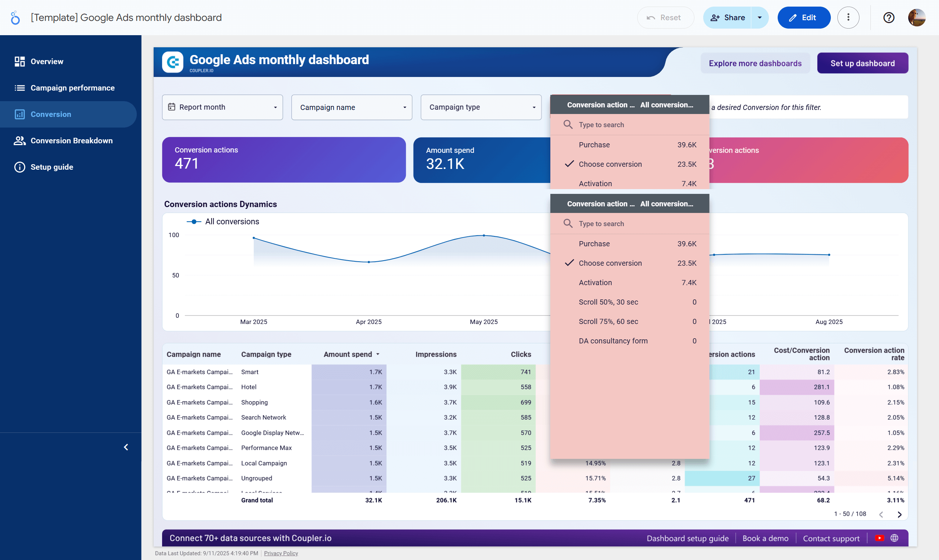Click the globe website icon in footer
This screenshot has width=939, height=560.
point(894,538)
